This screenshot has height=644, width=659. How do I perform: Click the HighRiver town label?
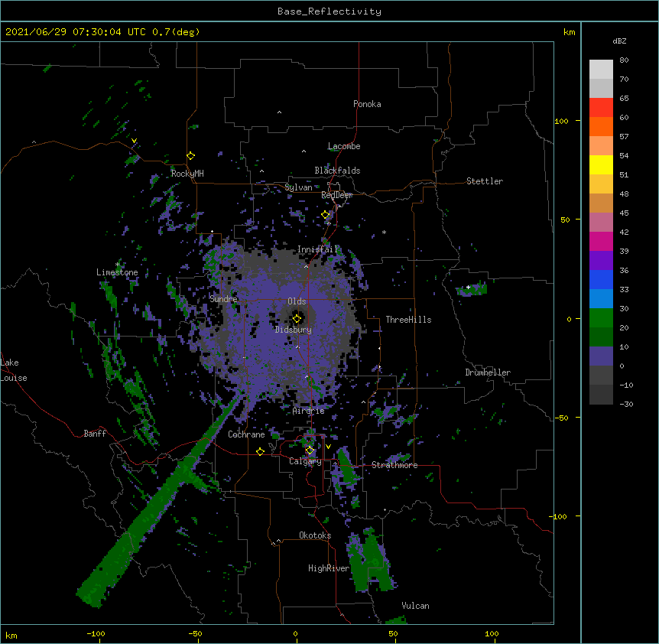329,568
